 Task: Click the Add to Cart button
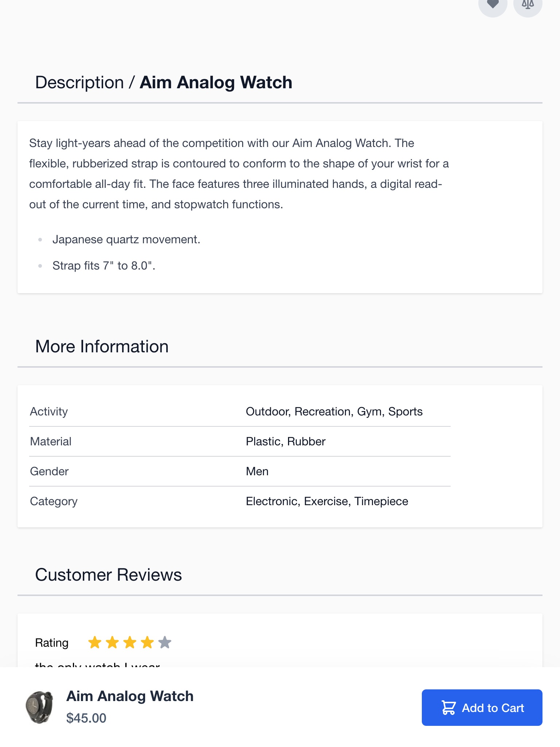[x=482, y=708]
